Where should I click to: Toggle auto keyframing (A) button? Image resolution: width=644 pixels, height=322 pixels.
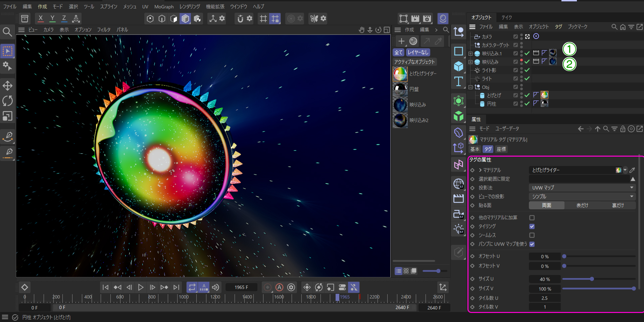pyautogui.click(x=279, y=287)
